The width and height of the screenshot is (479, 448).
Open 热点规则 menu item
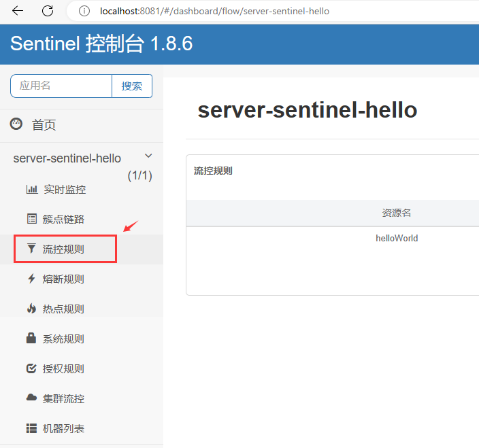pyautogui.click(x=63, y=309)
